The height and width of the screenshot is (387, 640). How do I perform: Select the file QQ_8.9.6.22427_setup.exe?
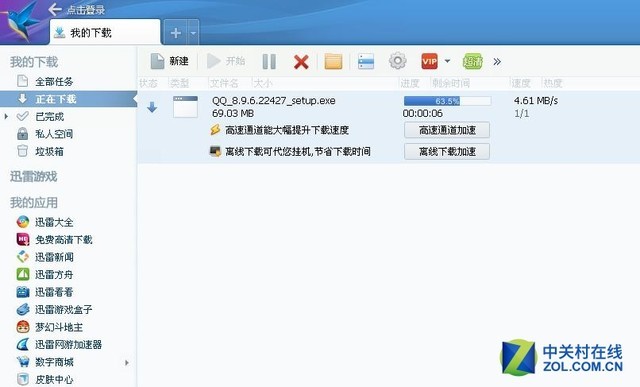[273, 101]
